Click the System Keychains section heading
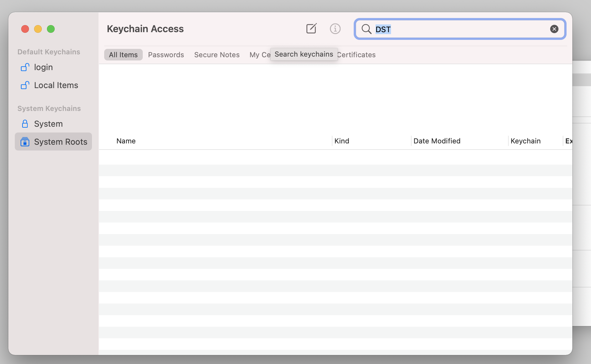 click(49, 108)
